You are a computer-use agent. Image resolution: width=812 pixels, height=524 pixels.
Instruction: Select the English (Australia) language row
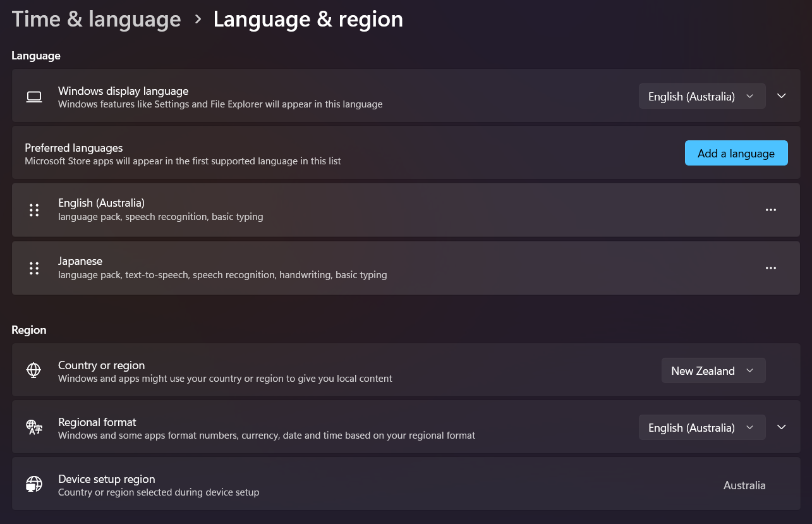(379, 210)
